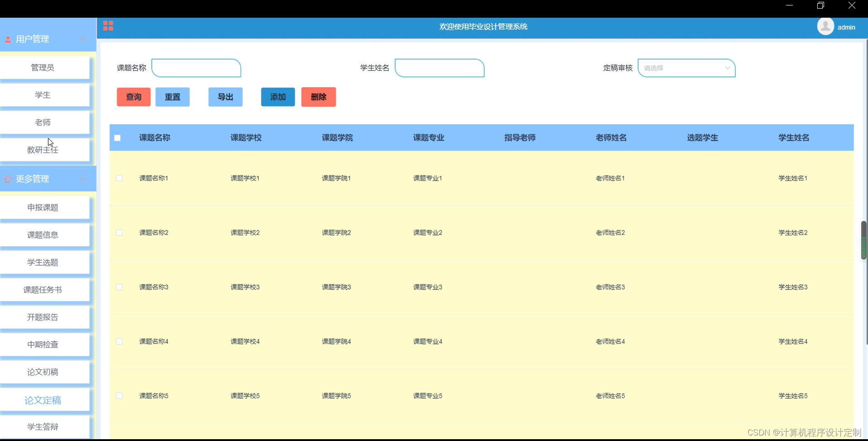Select the 论文定稿 menu item
868x441 pixels.
point(44,400)
